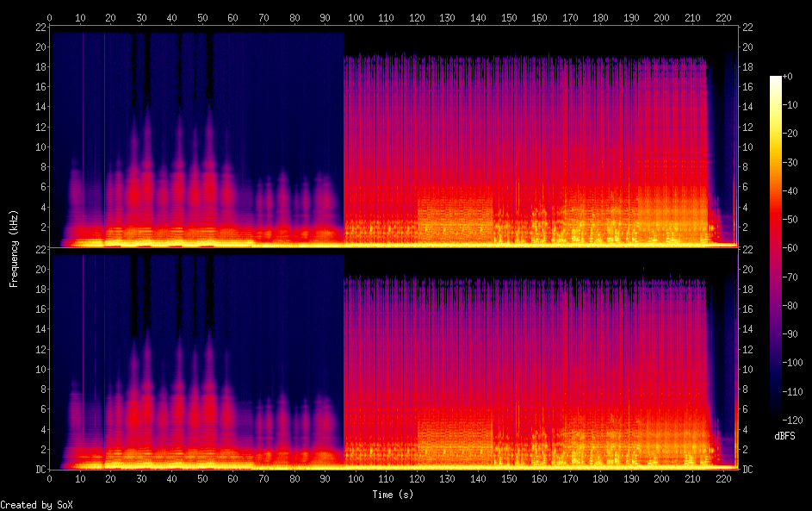
Task: Select the 150 mark on bottom time axis
Action: click(x=508, y=478)
